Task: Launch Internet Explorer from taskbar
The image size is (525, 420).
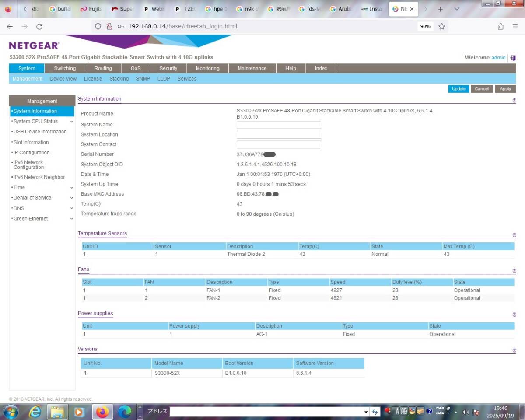Action: [35, 412]
